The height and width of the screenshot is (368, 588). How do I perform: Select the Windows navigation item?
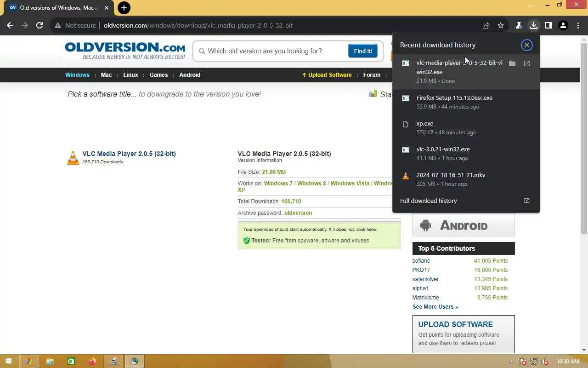click(x=77, y=75)
